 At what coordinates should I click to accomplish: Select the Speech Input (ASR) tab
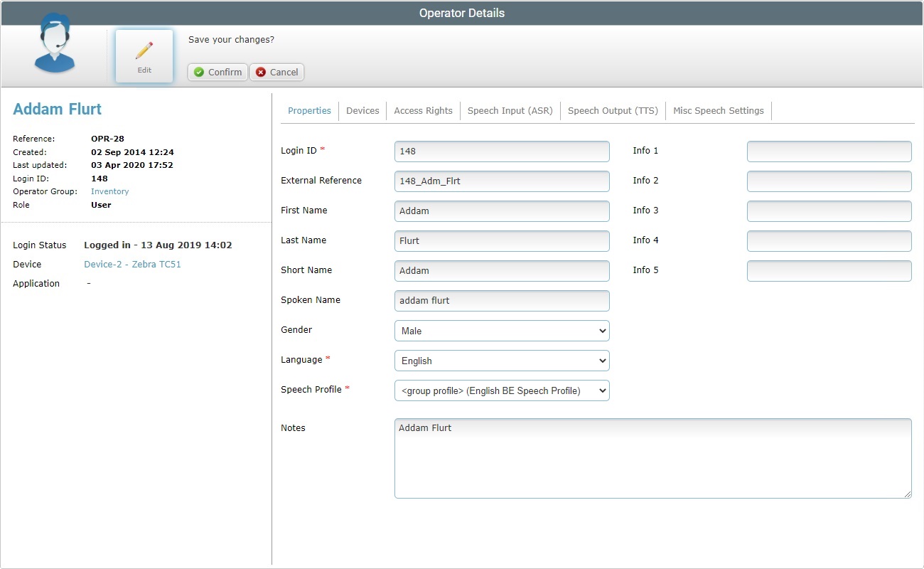(x=510, y=110)
